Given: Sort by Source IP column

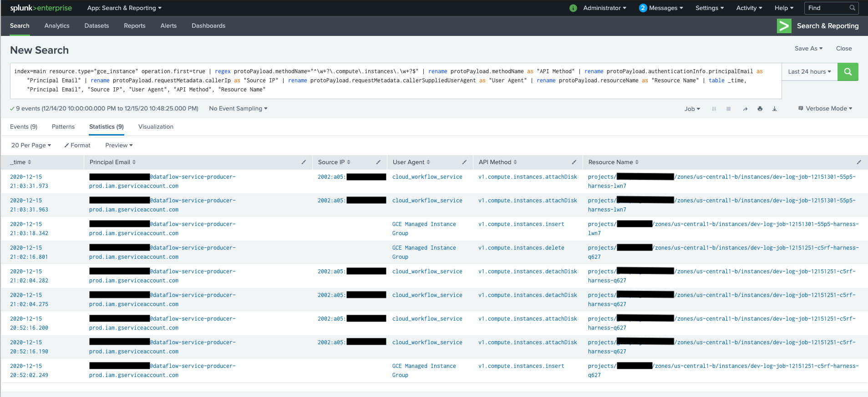Looking at the screenshot, I should coord(334,162).
